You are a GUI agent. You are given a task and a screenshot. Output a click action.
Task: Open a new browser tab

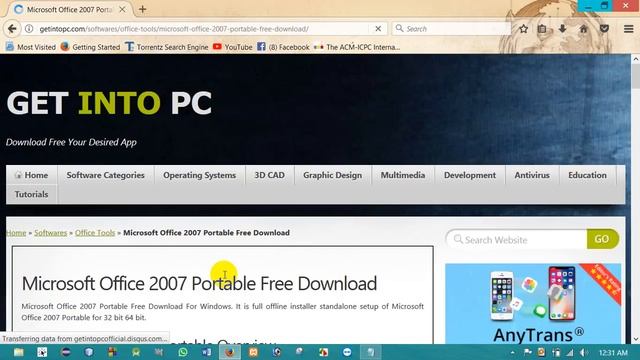[x=142, y=9]
